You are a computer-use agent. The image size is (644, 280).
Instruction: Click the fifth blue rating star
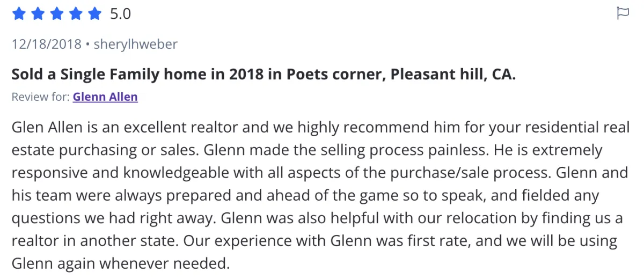pyautogui.click(x=94, y=14)
